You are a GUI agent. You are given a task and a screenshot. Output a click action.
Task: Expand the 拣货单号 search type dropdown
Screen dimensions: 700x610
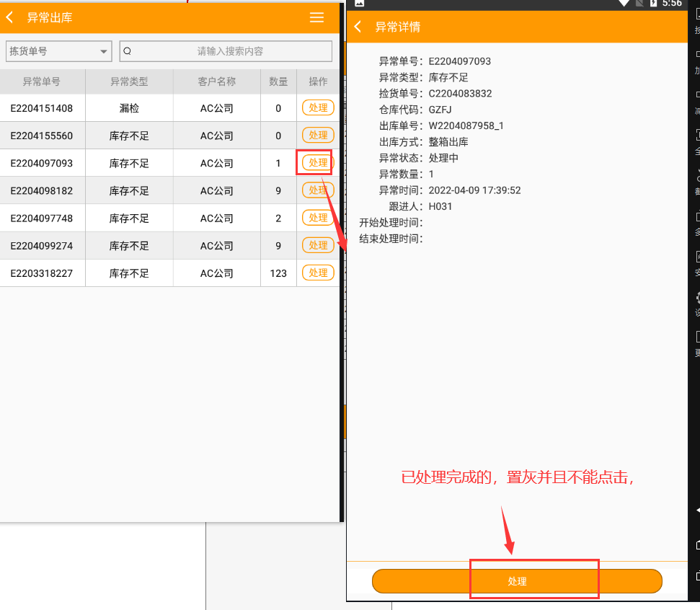pos(58,51)
